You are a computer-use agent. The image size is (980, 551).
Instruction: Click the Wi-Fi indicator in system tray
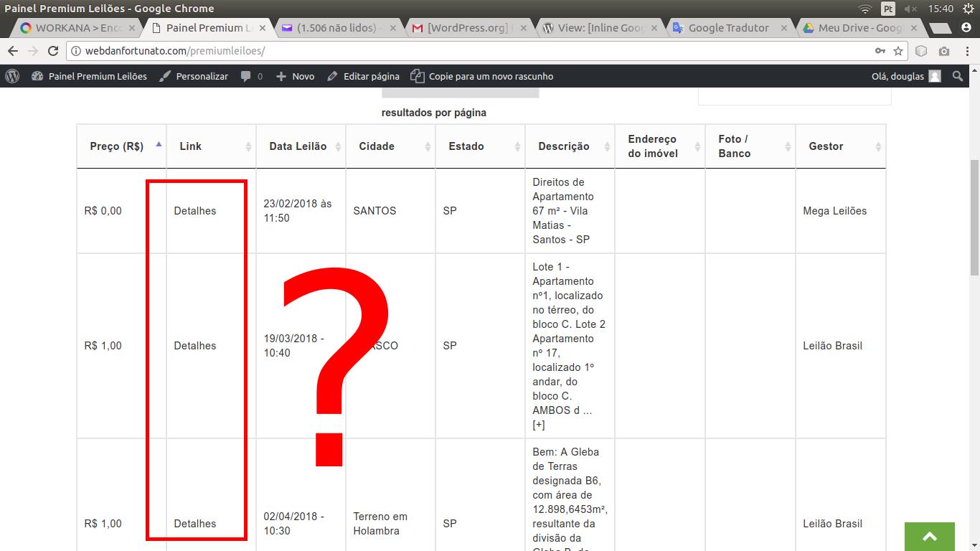[x=865, y=9]
